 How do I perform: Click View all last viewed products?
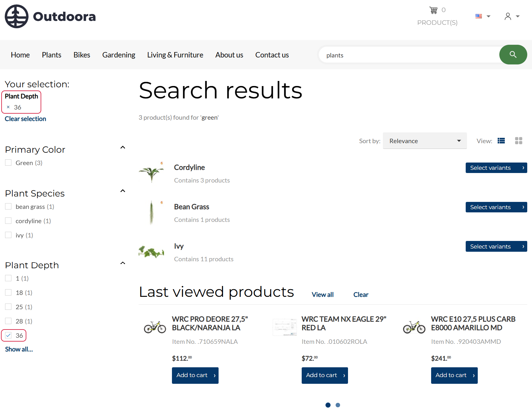pos(323,295)
